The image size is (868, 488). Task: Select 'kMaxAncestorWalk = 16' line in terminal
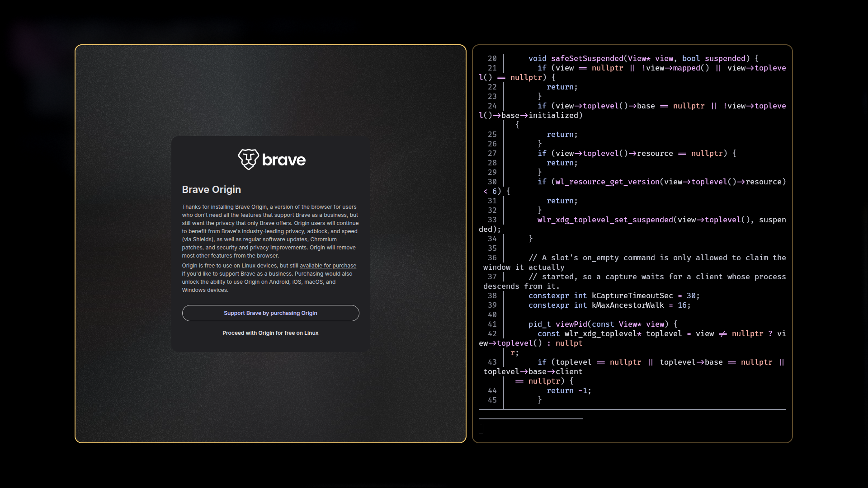coord(609,305)
